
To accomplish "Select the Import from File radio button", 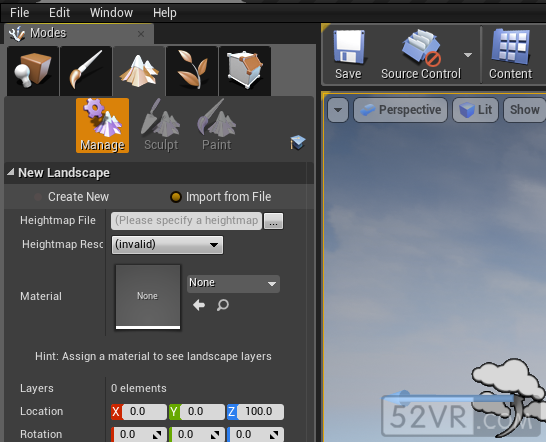I will [176, 197].
